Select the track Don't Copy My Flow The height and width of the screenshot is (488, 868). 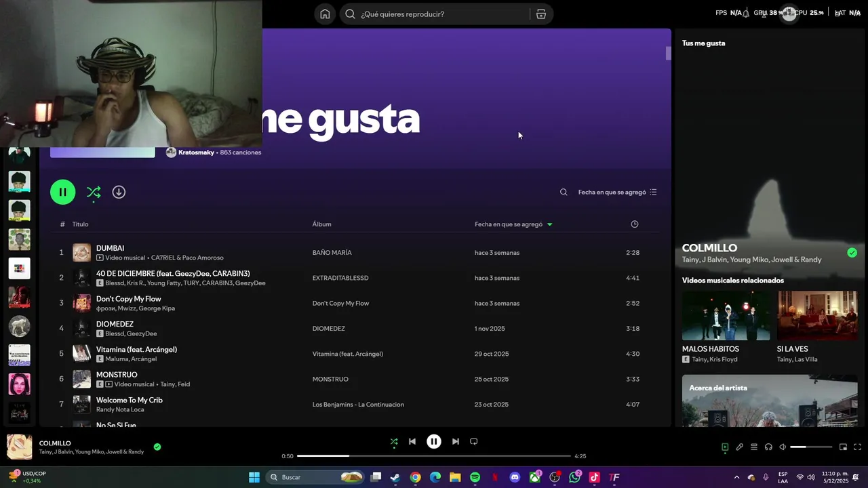point(129,299)
